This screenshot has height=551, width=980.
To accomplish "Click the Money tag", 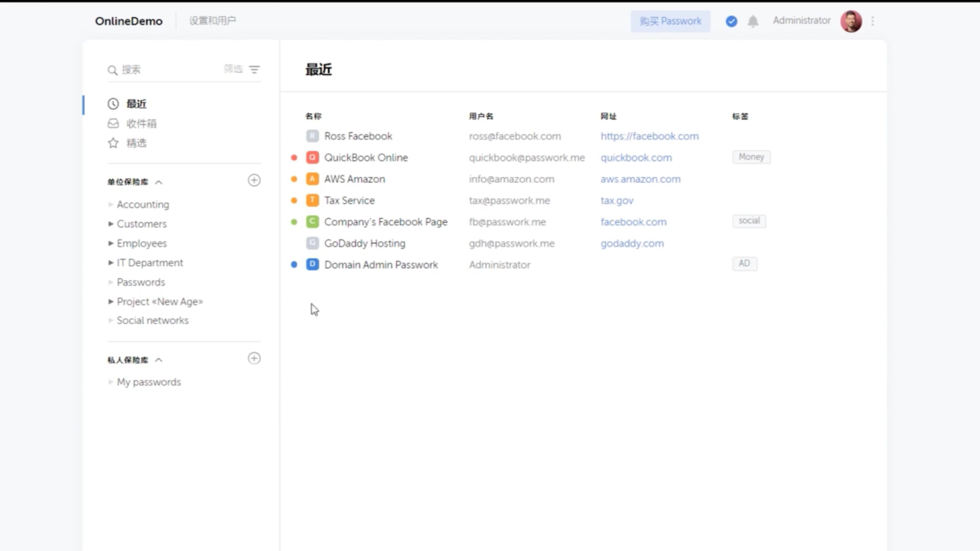I will (x=751, y=157).
